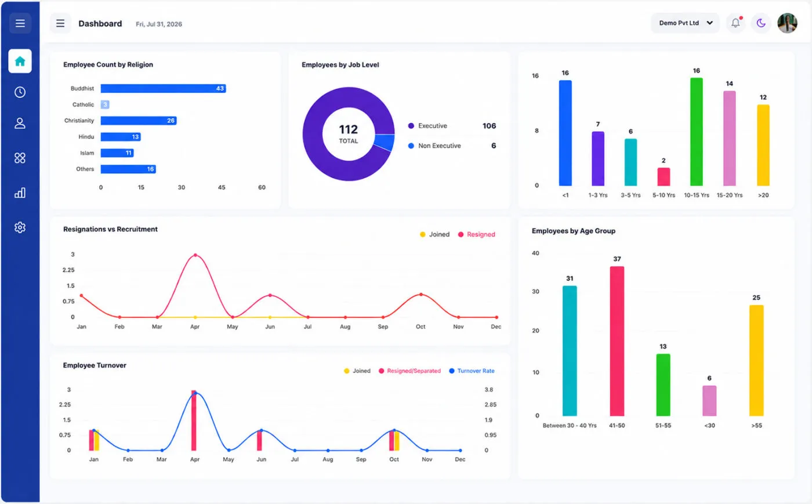Toggle Turnover Rate legend item
Screen dimensions: 812x504
coord(472,371)
